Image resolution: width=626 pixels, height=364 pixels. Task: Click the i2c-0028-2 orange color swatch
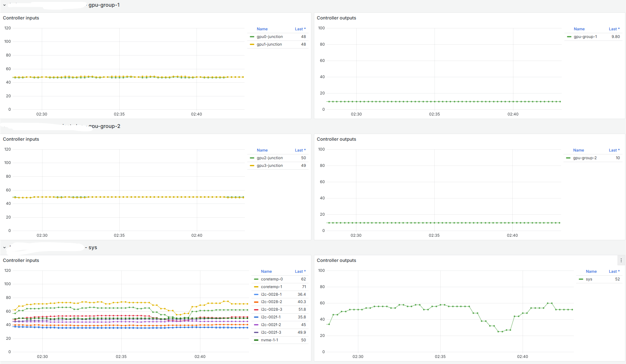256,302
